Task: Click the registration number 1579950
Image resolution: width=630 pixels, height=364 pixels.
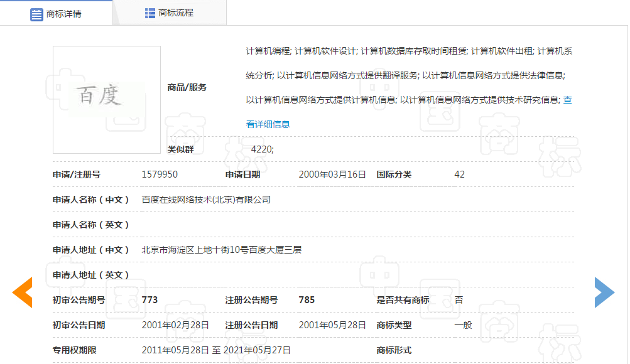Action: click(x=160, y=174)
